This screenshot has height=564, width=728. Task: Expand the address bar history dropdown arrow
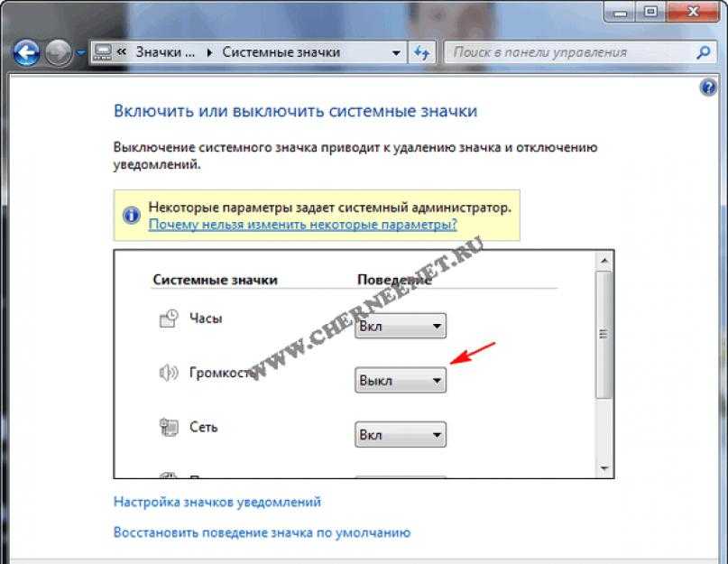(x=396, y=53)
